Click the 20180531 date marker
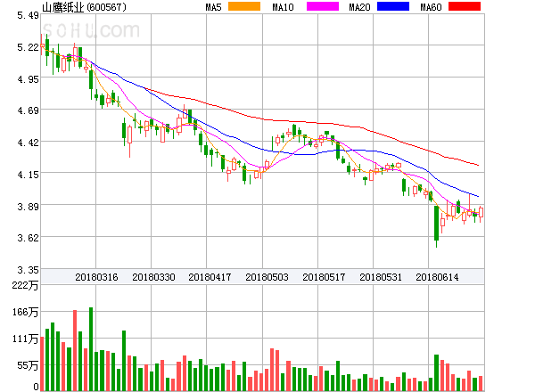 [382, 277]
